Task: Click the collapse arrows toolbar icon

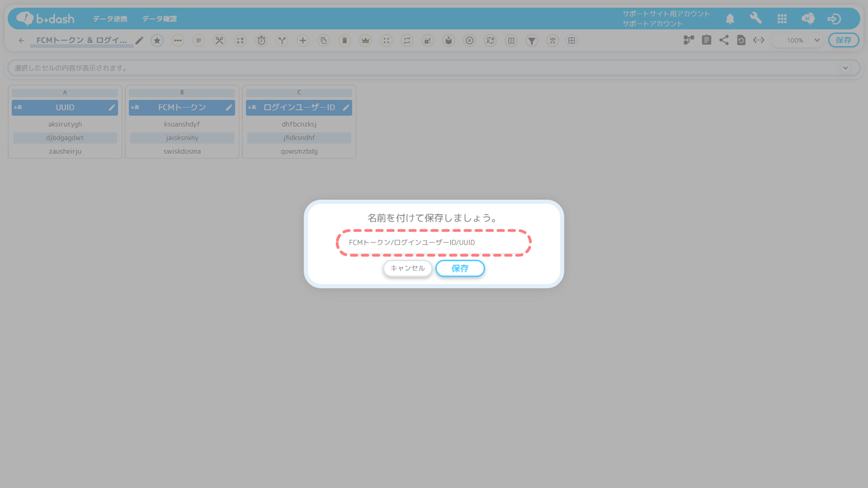Action: [x=386, y=40]
